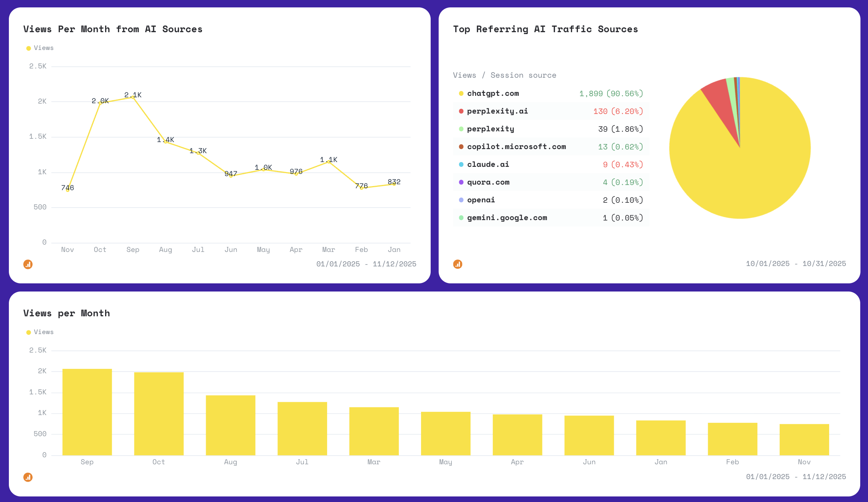The image size is (868, 502).
Task: Toggle the Views legend in the bar chart
Action: (40, 332)
